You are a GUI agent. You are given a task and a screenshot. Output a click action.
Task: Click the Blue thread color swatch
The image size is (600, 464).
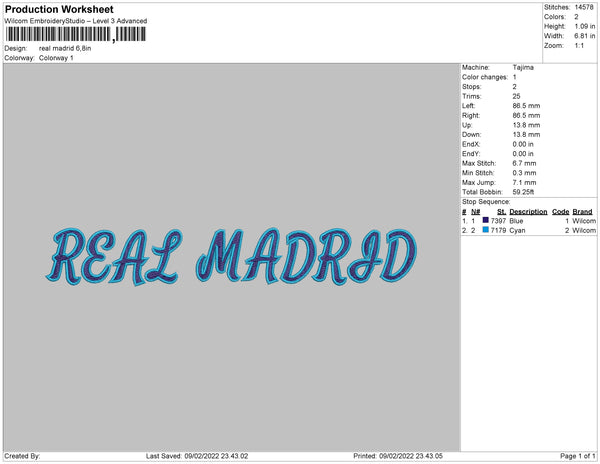(x=486, y=220)
